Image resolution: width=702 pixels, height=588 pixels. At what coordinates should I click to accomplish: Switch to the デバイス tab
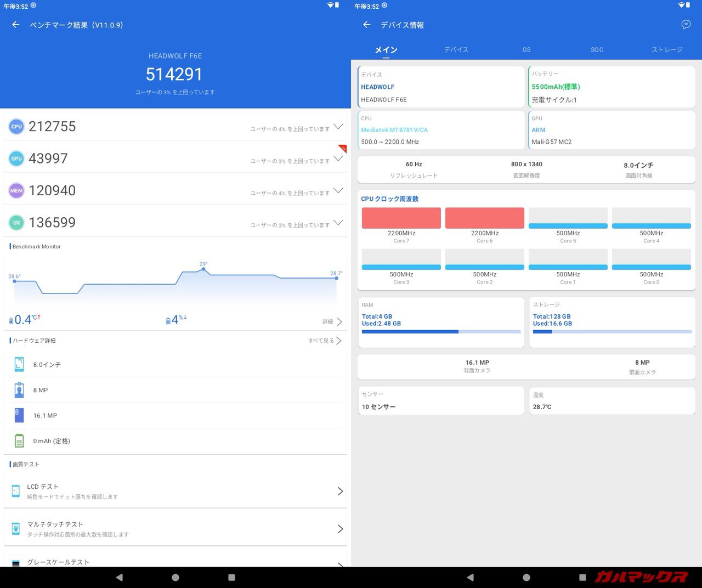pyautogui.click(x=456, y=50)
